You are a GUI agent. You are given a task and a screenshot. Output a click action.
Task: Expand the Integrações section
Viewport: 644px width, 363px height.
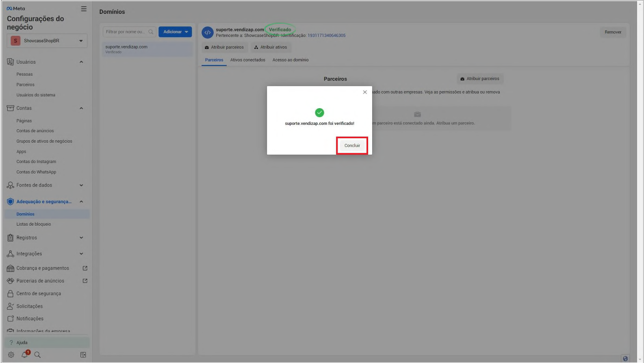point(81,254)
